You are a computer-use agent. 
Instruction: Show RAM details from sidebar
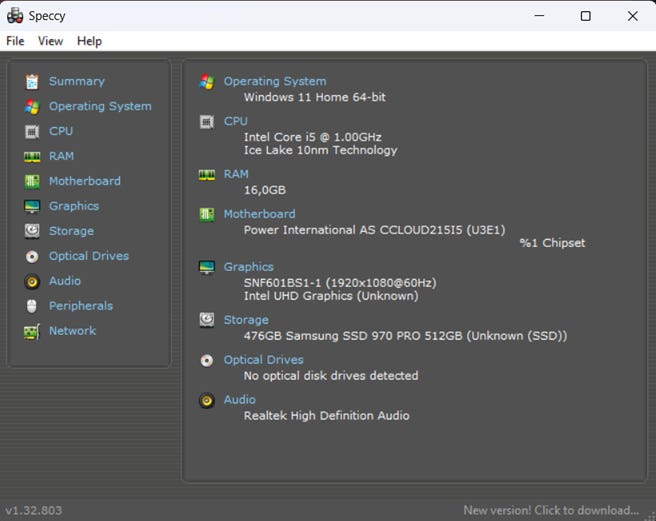coord(61,156)
